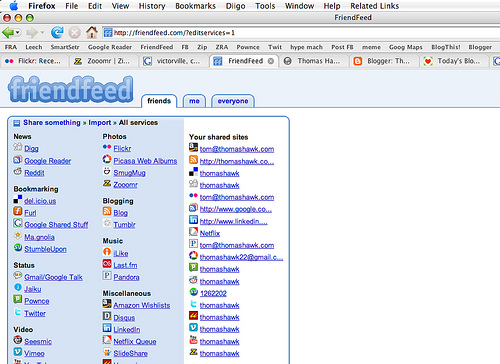Click the Last.fm icon
Screen dimensions: 500x364
pos(107,264)
